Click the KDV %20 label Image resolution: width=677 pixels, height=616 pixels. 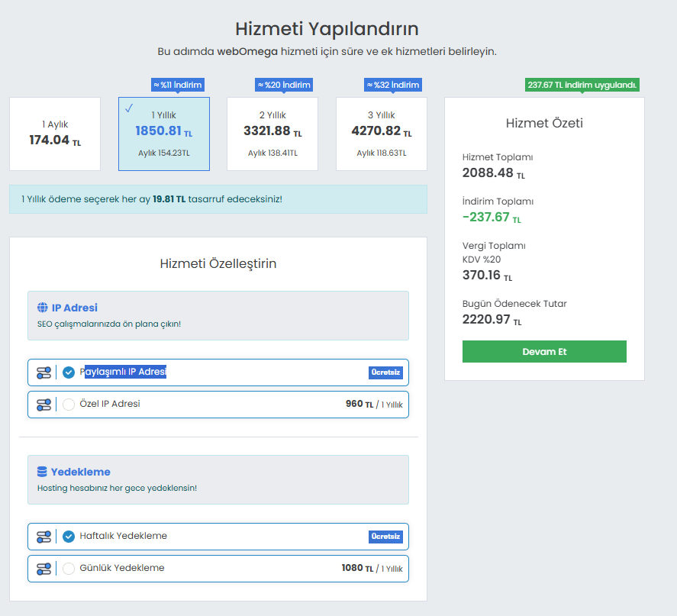[482, 260]
